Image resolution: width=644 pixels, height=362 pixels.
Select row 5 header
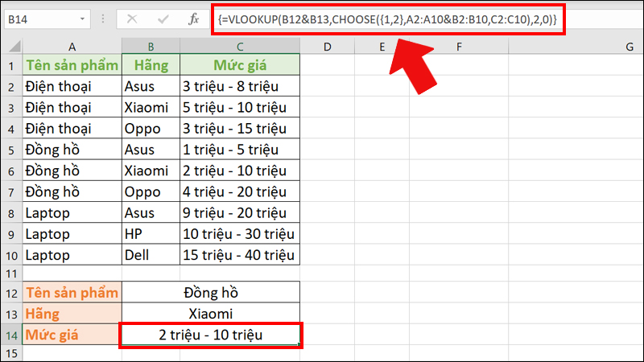click(x=11, y=150)
